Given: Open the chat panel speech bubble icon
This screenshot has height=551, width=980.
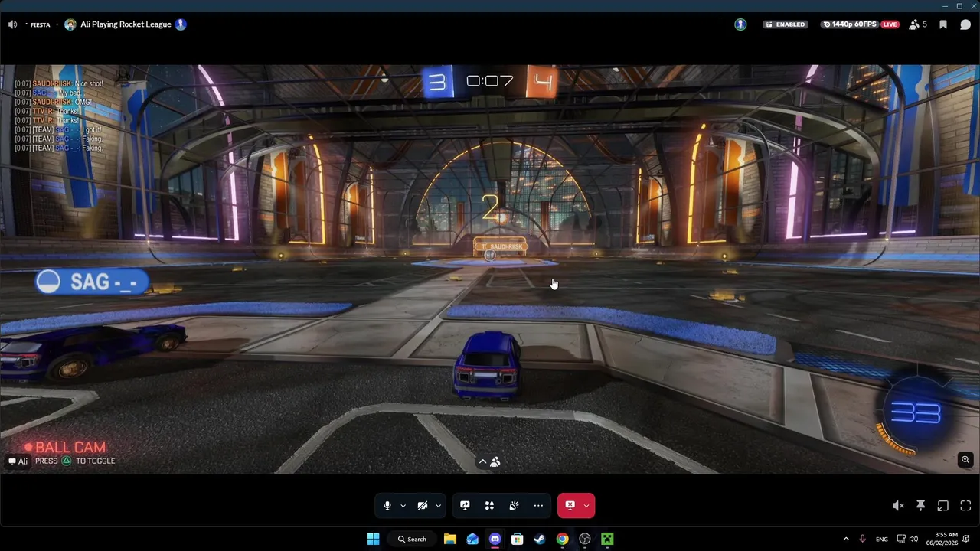Looking at the screenshot, I should (965, 24).
